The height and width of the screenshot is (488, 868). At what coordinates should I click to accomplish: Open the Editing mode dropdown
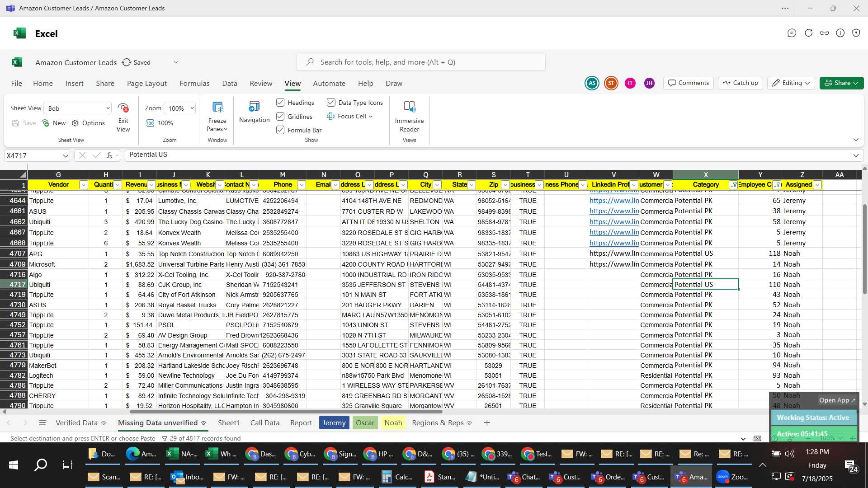pos(791,83)
